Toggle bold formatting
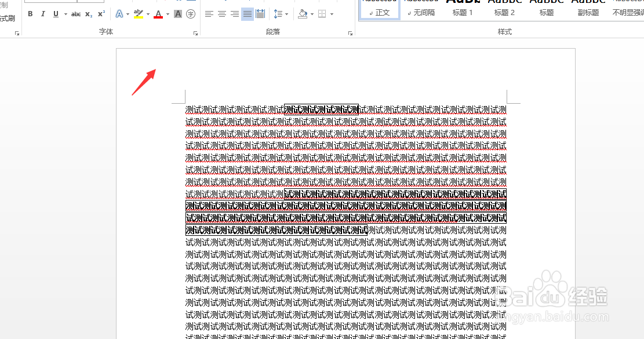Image resolution: width=644 pixels, height=339 pixels. [x=30, y=14]
